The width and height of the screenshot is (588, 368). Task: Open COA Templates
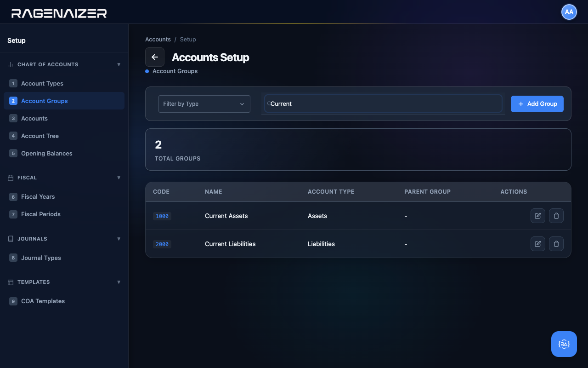[x=64, y=301]
